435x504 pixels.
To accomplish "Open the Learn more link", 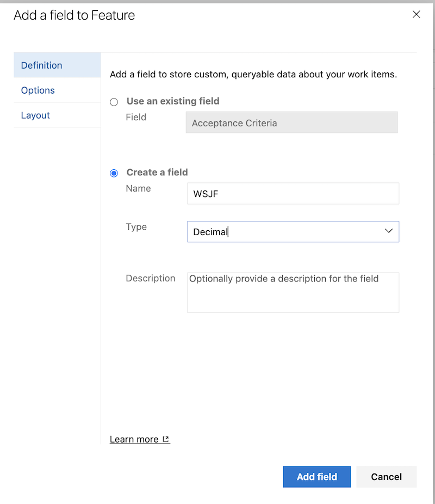I will (135, 439).
